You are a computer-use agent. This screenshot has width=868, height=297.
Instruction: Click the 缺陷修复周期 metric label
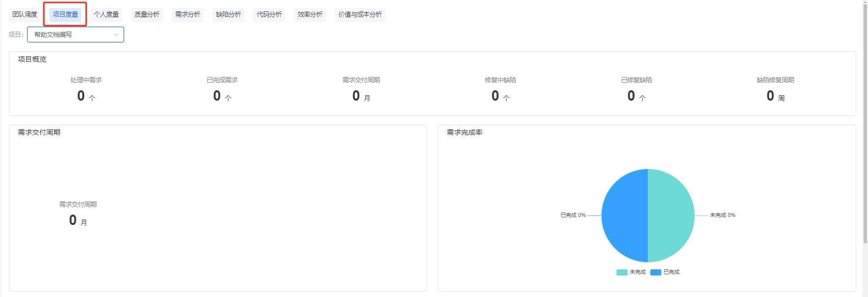(775, 80)
